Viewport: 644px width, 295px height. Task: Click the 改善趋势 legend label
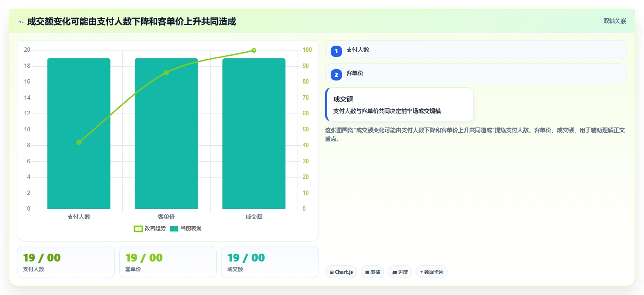pyautogui.click(x=155, y=228)
